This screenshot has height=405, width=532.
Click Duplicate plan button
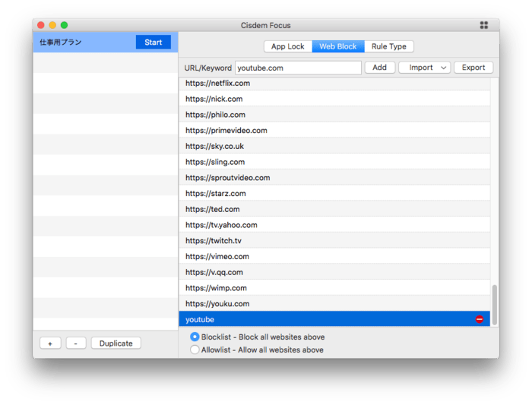point(116,343)
